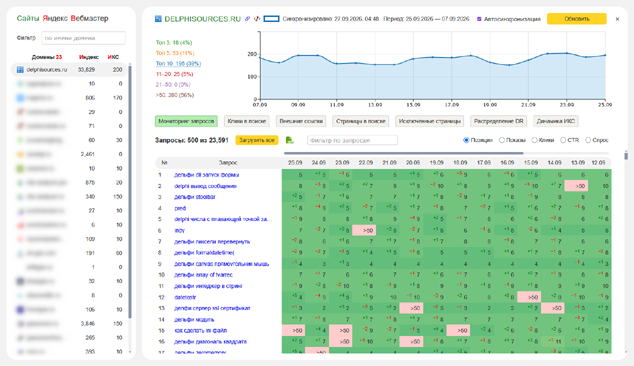Viewport: 634px width, 366px height.
Task: Switch to the Распределение DR tab
Action: click(499, 121)
